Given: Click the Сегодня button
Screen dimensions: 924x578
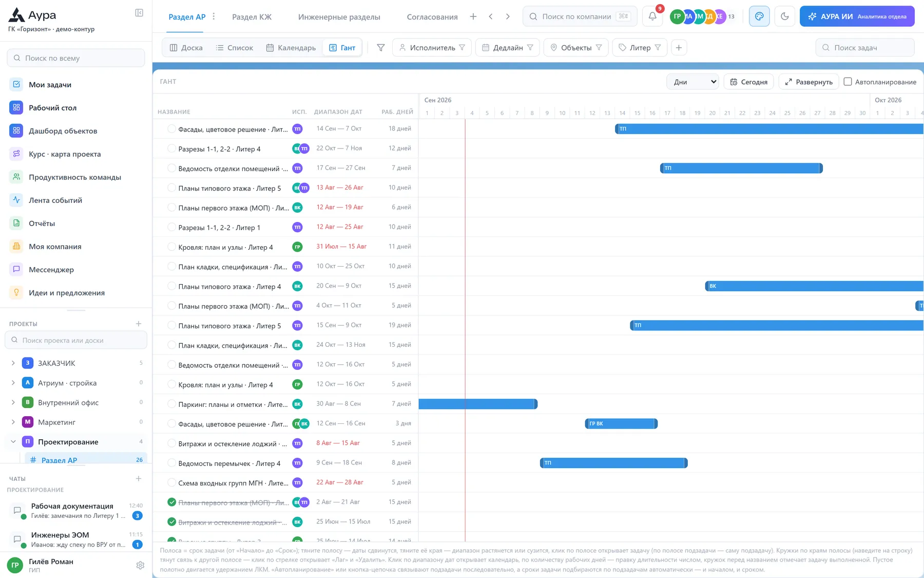Looking at the screenshot, I should point(748,82).
